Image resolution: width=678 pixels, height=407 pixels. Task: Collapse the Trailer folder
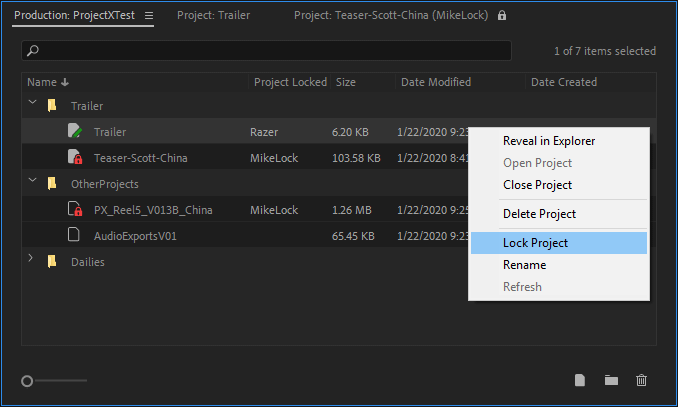coord(32,103)
